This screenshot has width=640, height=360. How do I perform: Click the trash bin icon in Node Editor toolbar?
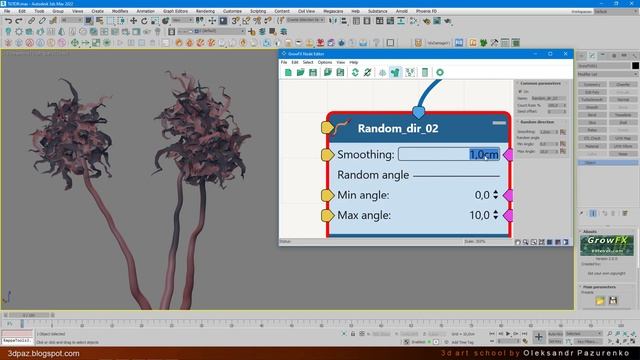(425, 72)
